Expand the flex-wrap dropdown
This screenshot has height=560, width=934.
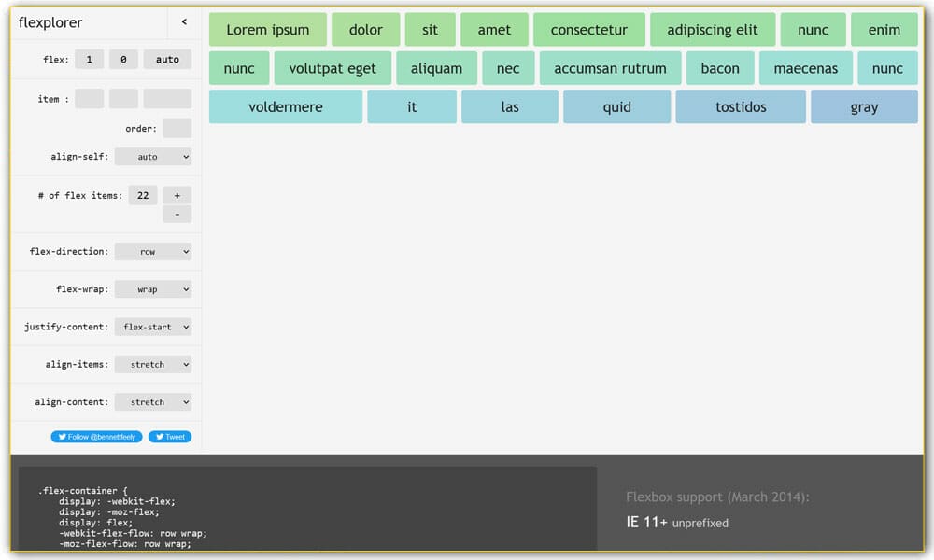click(153, 289)
